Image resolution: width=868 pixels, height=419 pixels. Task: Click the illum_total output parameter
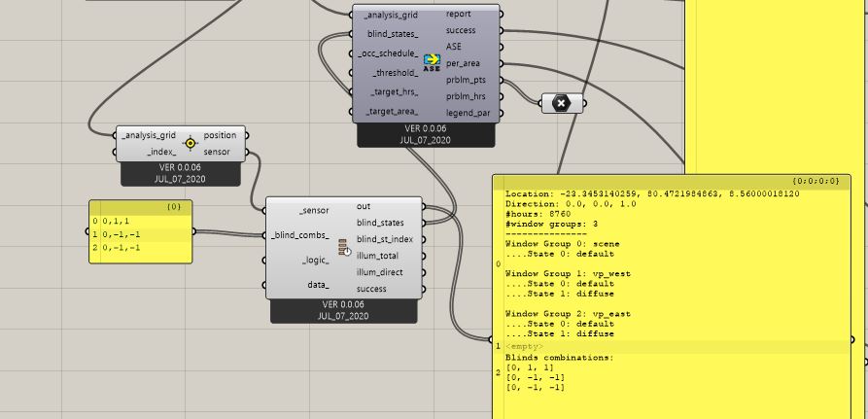point(377,256)
